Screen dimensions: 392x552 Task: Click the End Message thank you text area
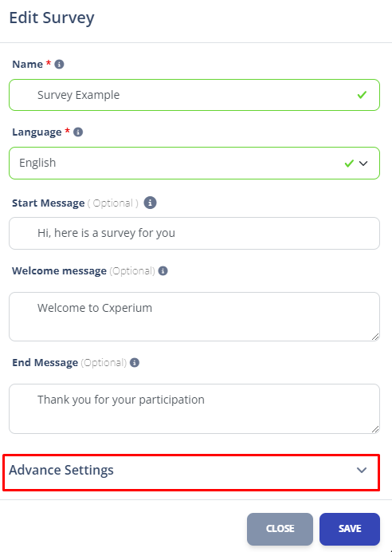(194, 408)
